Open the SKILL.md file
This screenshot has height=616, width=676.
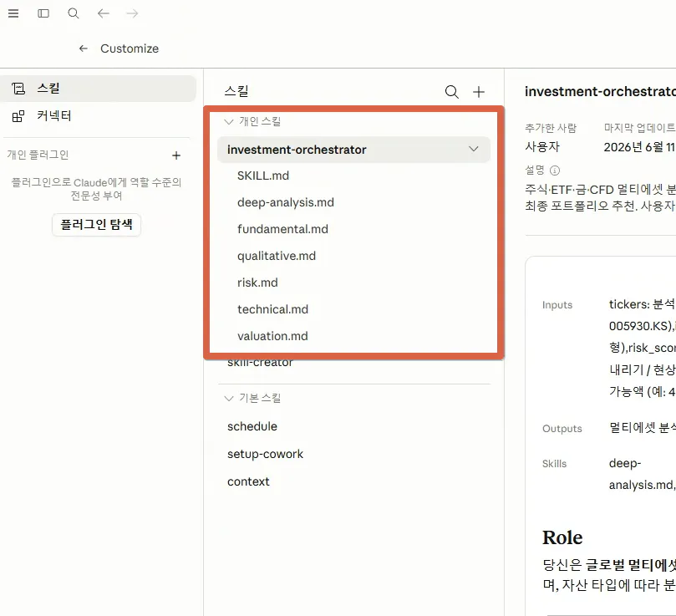263,176
